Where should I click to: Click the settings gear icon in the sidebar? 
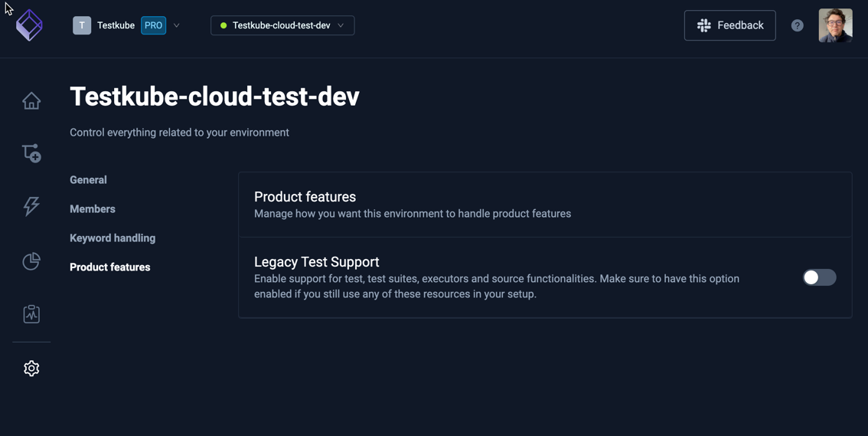[x=31, y=369]
